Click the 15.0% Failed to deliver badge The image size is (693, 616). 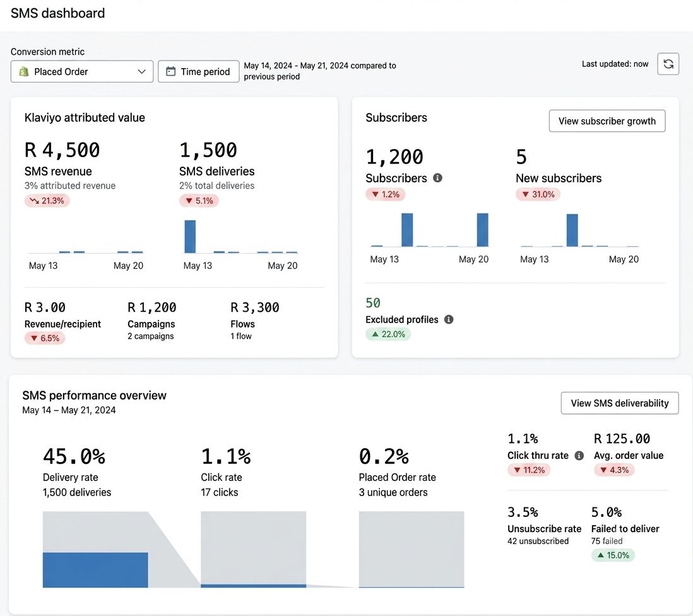coord(613,555)
